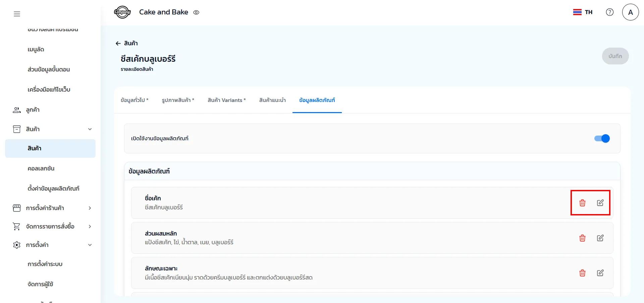Click the help question mark icon

[609, 12]
